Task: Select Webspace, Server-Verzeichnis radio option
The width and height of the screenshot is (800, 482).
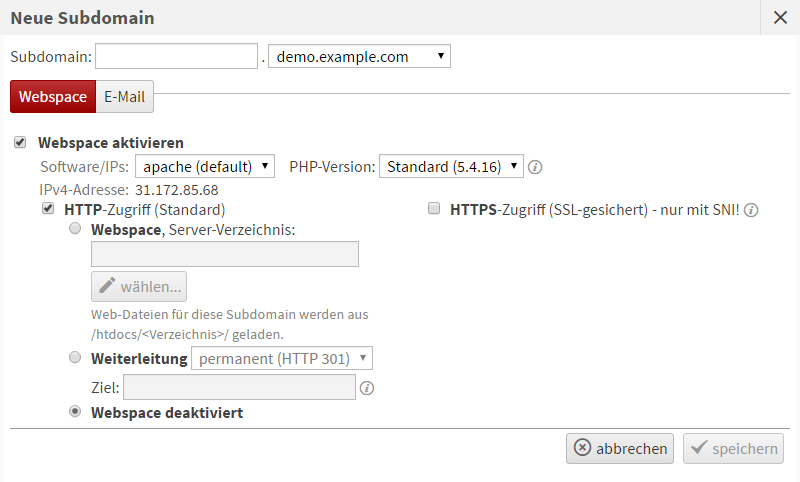Action: (x=75, y=230)
